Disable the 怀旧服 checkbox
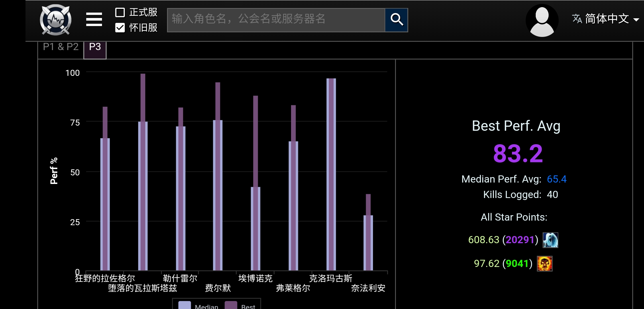644x309 pixels. [120, 28]
